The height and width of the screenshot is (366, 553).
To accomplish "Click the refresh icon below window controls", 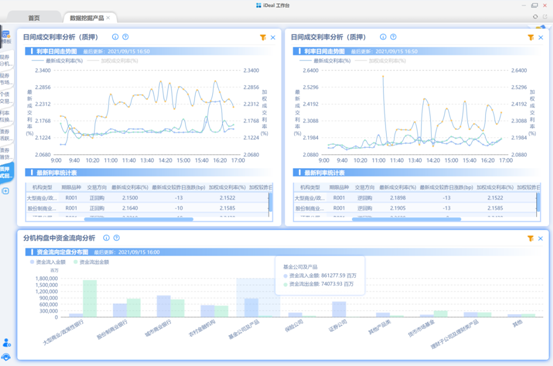I will click(x=535, y=17).
